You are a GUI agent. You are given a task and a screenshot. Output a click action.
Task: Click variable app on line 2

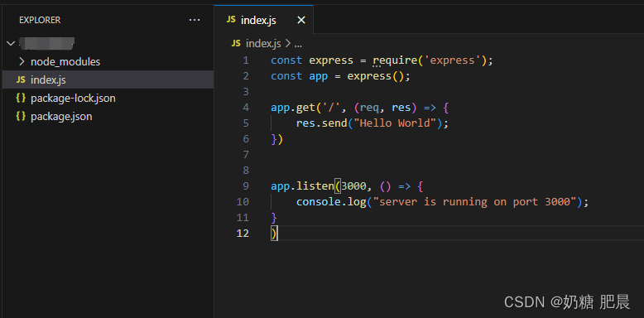(x=319, y=76)
